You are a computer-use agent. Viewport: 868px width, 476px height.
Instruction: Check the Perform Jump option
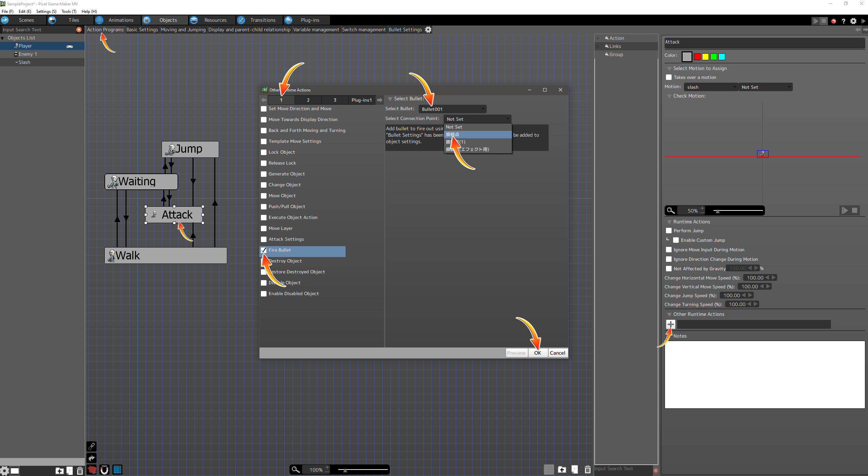(x=669, y=231)
